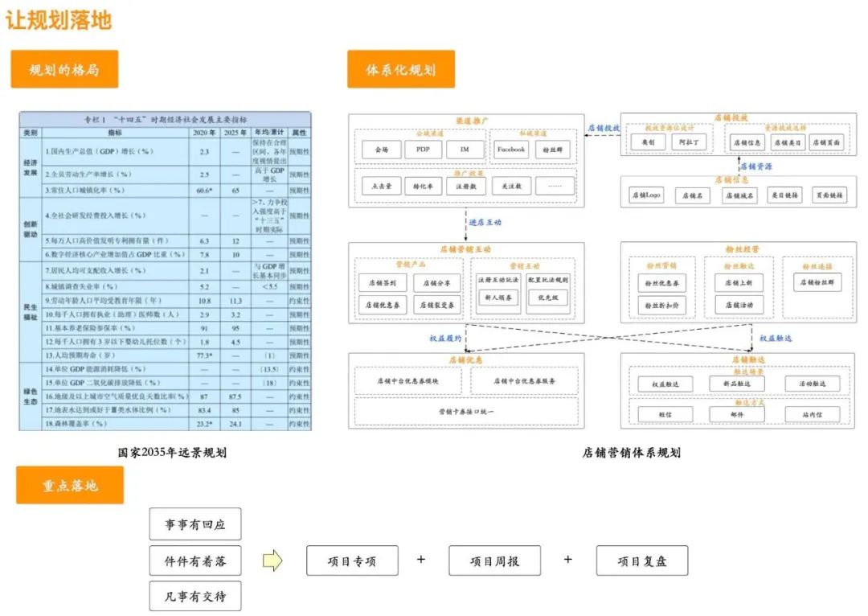868x616 pixels.
Task: Click the 权益履约 arrow label
Action: (445, 338)
